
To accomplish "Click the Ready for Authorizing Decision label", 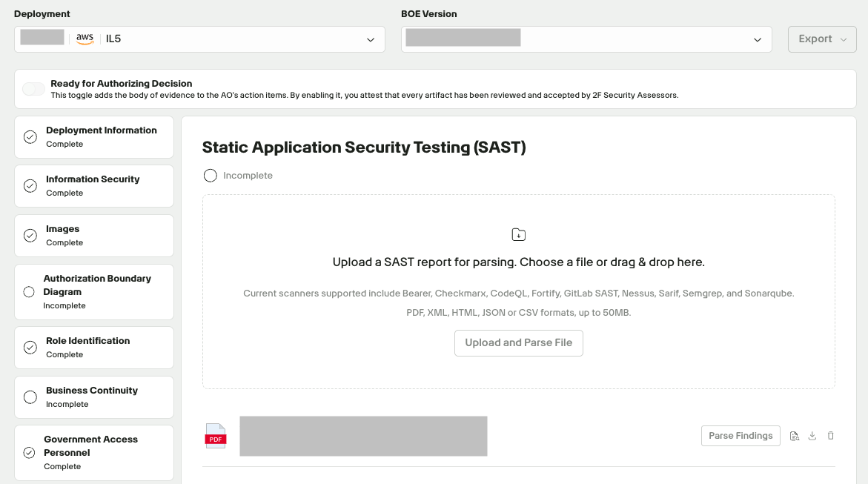I will 122,84.
